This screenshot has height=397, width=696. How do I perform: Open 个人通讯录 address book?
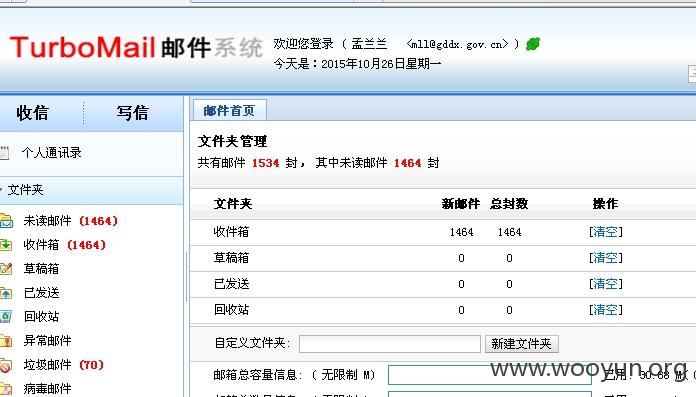coord(51,153)
